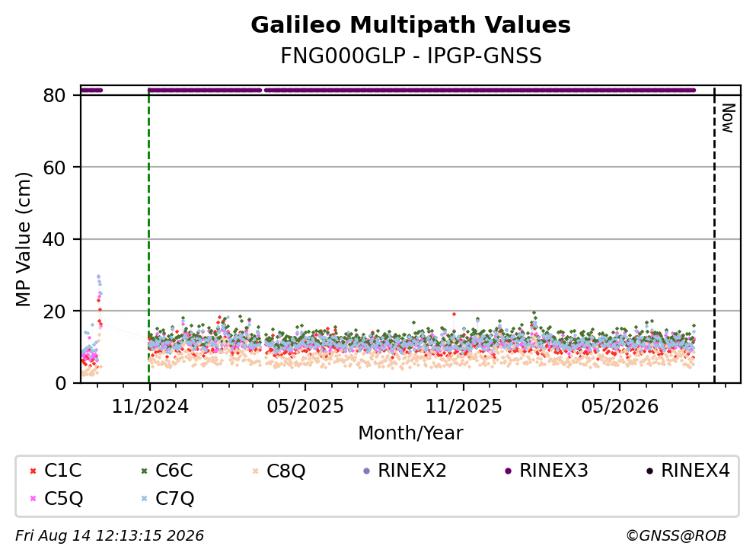756x559 pixels.
Task: Click the 60 y-axis tick label
Action: point(55,168)
